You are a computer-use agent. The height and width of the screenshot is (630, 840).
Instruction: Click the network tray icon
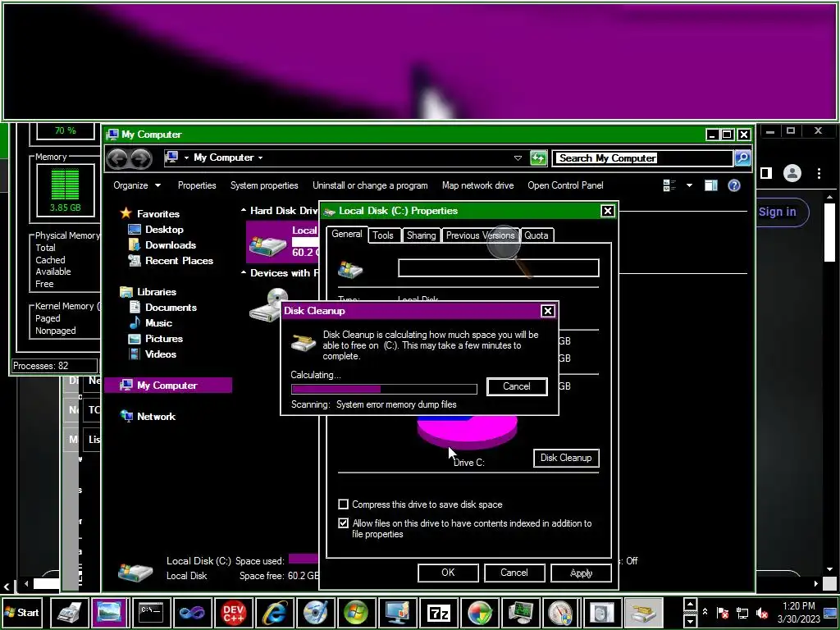742,613
